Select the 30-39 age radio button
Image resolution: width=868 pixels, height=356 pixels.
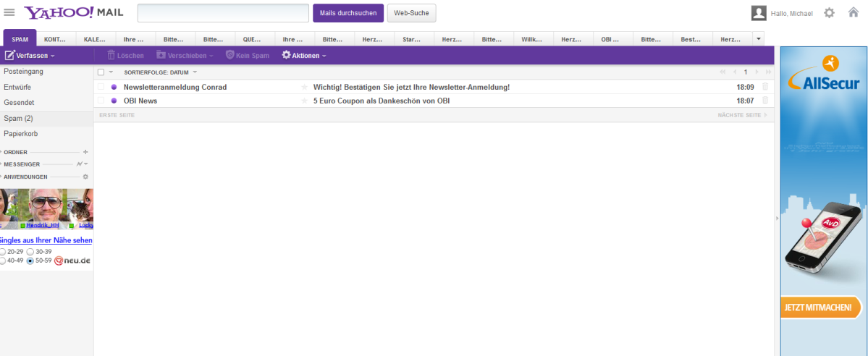tap(30, 252)
